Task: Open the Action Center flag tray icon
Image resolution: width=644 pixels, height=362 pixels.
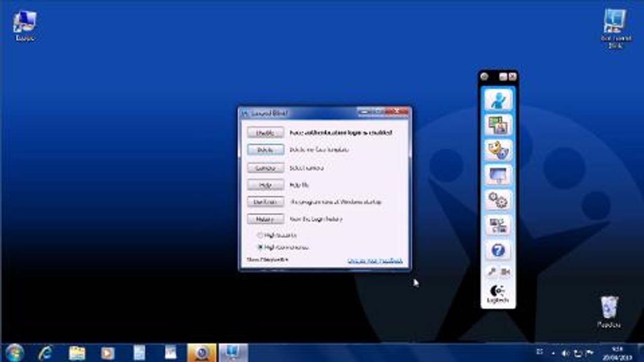Action: coord(590,353)
